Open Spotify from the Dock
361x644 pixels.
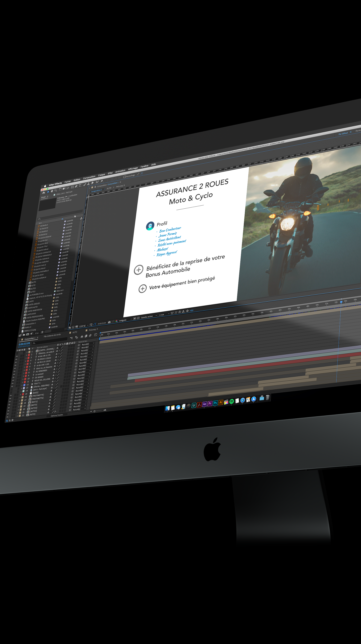[x=232, y=401]
